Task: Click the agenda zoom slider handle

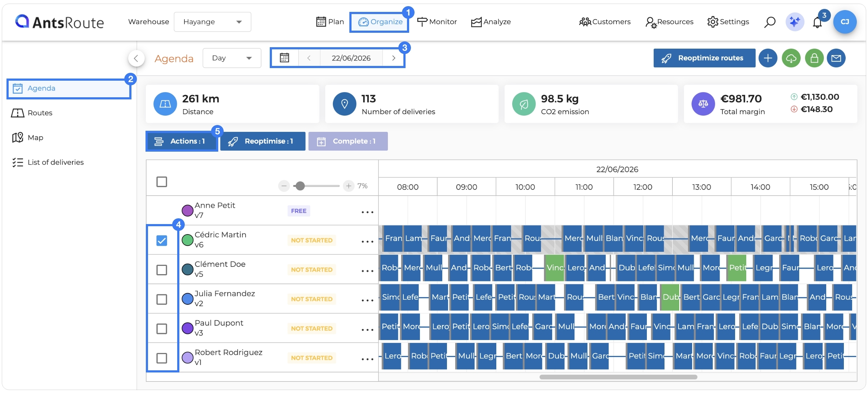Action: click(x=300, y=186)
